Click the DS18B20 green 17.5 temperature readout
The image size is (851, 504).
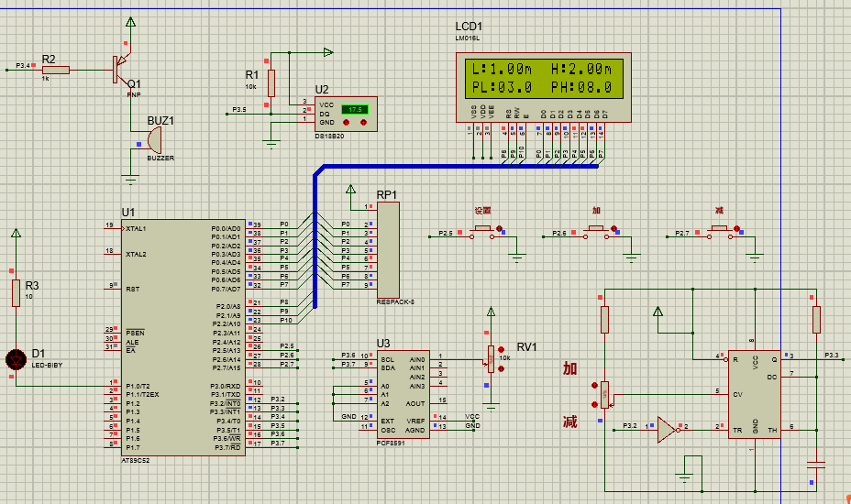[354, 109]
